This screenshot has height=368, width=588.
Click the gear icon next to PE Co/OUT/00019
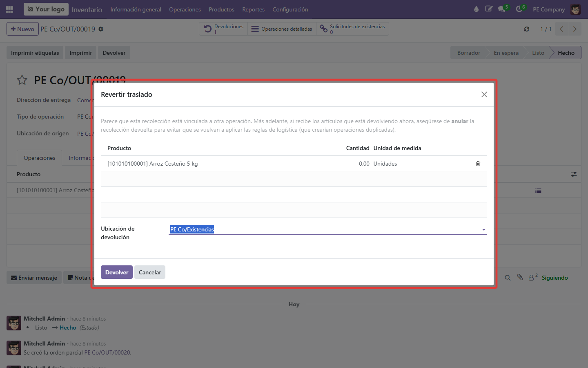(x=101, y=29)
